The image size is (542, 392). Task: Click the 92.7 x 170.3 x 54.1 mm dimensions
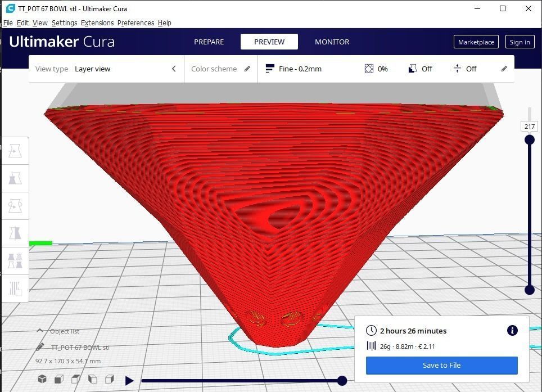68,361
